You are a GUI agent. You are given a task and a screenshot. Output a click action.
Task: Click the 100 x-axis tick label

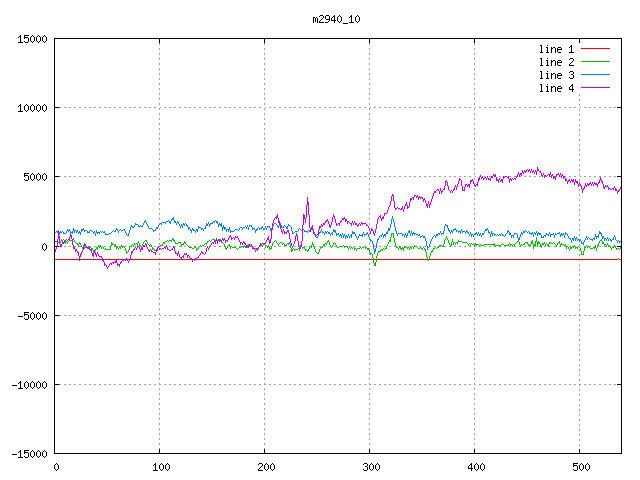pyautogui.click(x=160, y=466)
